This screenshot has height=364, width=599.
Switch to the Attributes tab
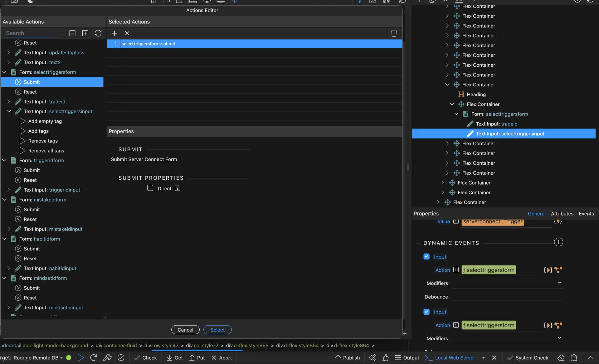(562, 214)
